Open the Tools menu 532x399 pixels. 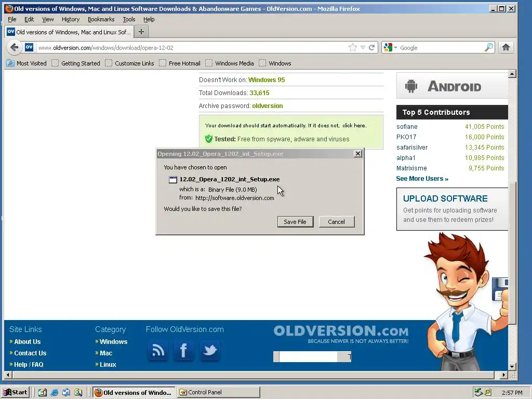129,19
